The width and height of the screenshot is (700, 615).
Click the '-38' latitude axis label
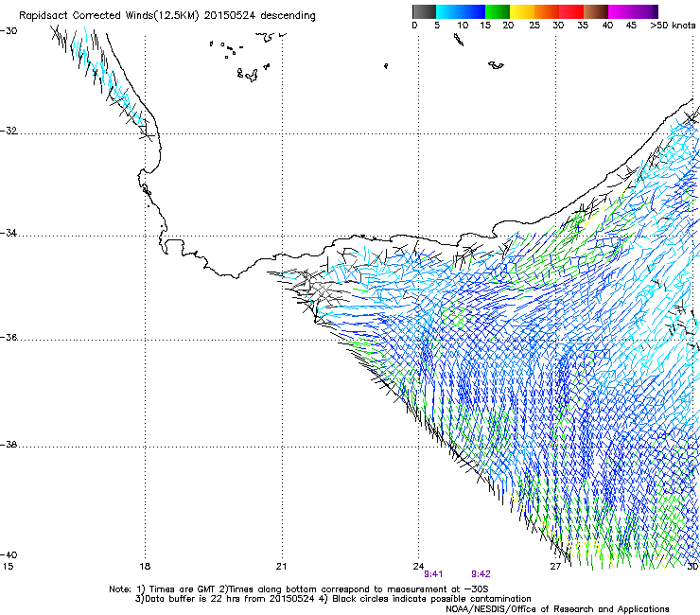click(9, 445)
